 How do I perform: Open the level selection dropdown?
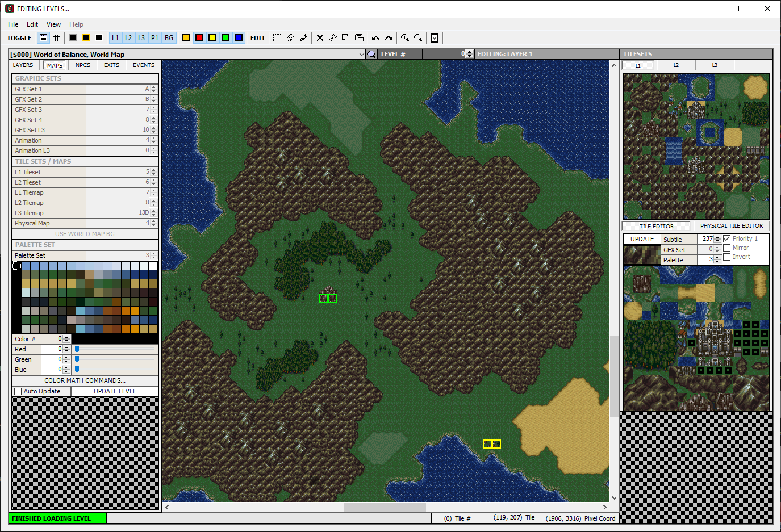tap(362, 55)
